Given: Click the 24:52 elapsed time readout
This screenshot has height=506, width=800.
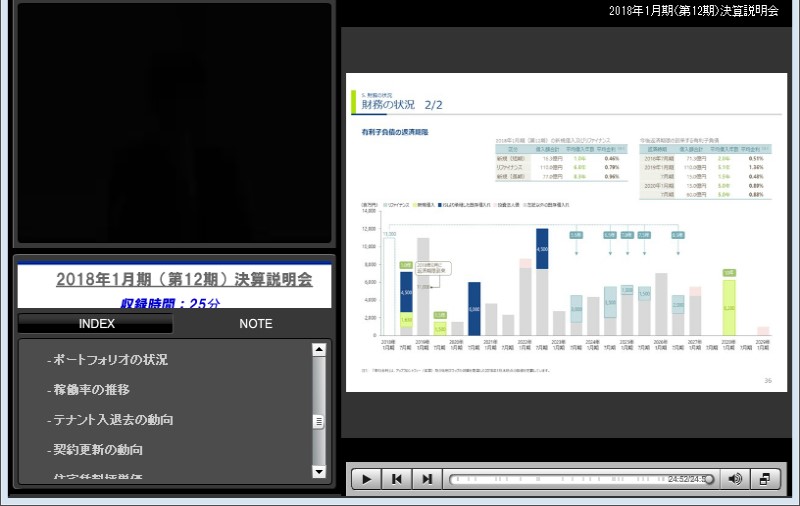Looking at the screenshot, I should tap(677, 479).
